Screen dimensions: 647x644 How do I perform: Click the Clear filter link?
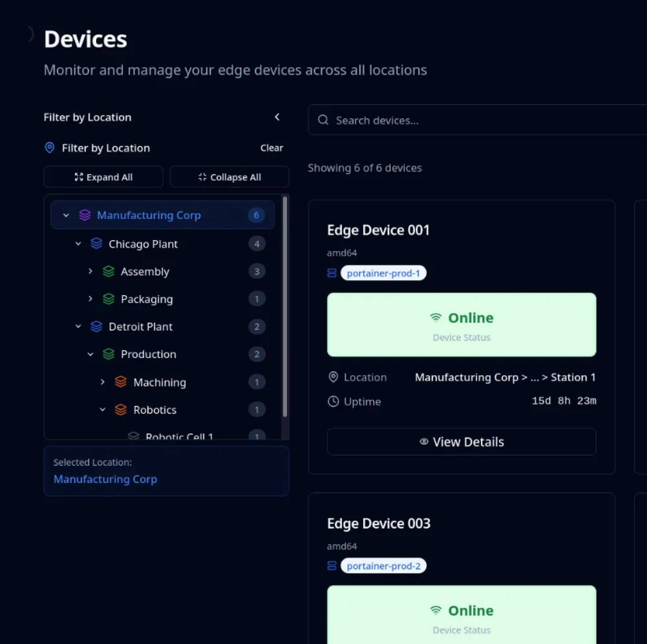coord(271,148)
